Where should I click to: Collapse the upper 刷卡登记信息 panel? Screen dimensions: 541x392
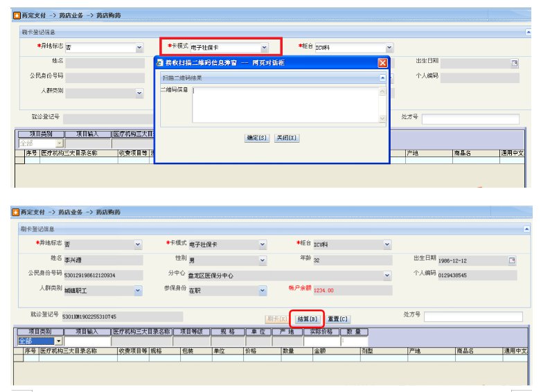tap(529, 32)
